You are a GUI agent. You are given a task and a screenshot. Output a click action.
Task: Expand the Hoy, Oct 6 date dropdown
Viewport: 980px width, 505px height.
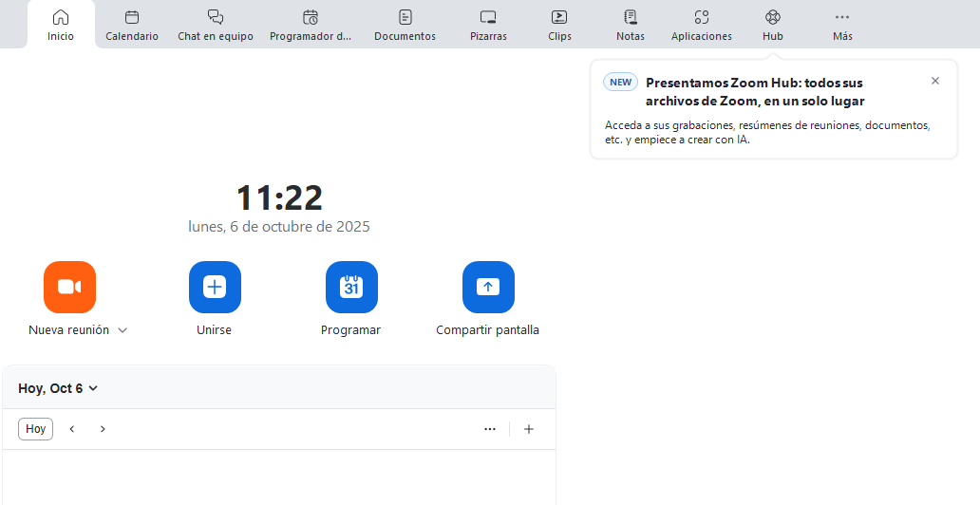[93, 388]
